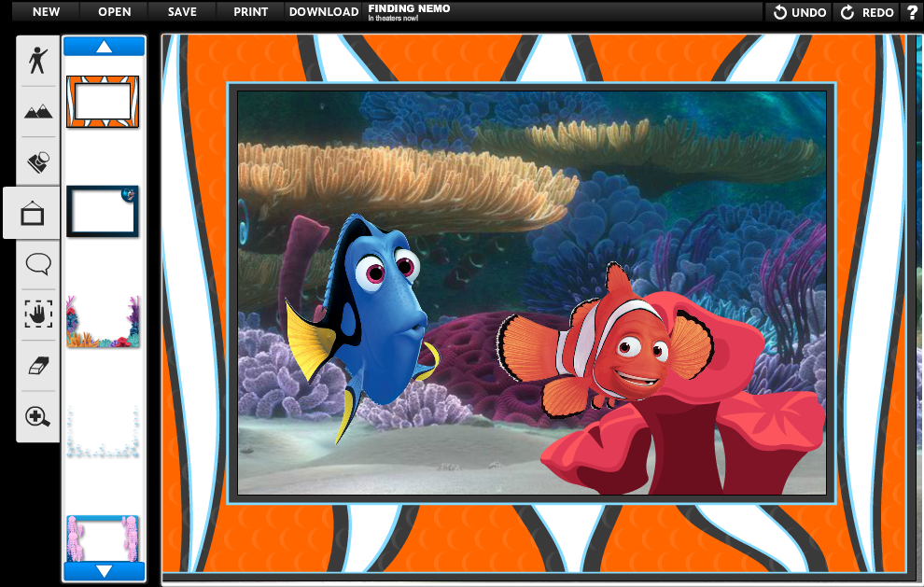The image size is (924, 587).
Task: Click OPEN in the top bar
Action: [x=114, y=12]
